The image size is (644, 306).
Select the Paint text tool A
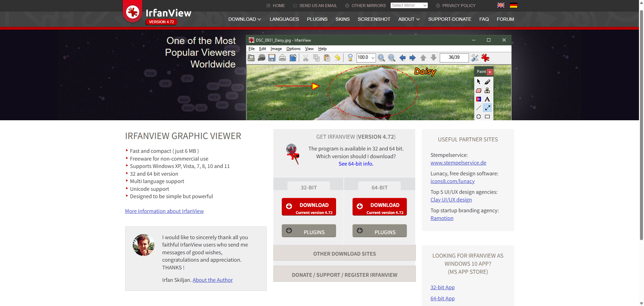[x=487, y=99]
